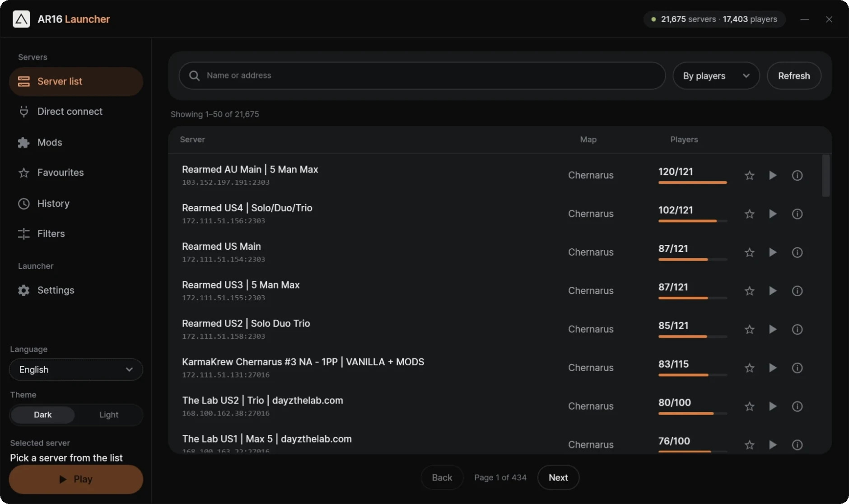Open info for Rearmed US Main server
Viewport: 849px width, 504px height.
[x=797, y=252]
